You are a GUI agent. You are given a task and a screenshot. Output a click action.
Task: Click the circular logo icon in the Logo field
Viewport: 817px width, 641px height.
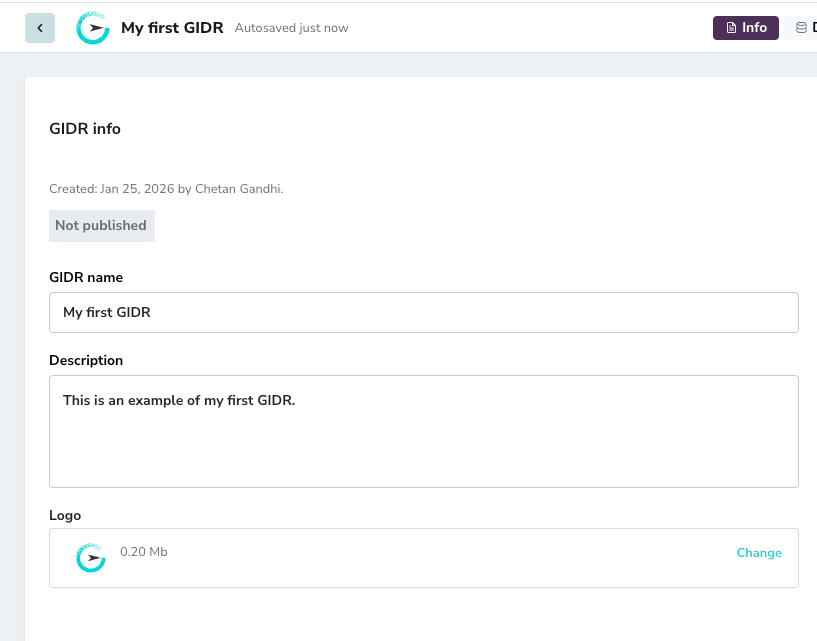(x=91, y=558)
